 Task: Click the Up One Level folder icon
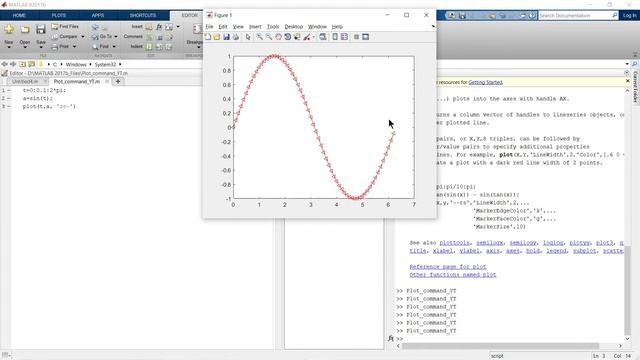coord(22,64)
